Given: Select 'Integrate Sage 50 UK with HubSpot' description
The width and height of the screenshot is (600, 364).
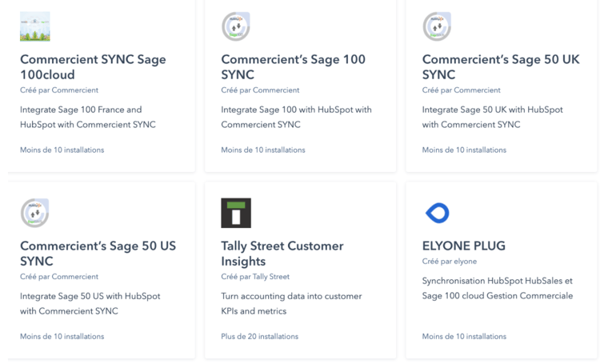Looking at the screenshot, I should pyautogui.click(x=493, y=117).
